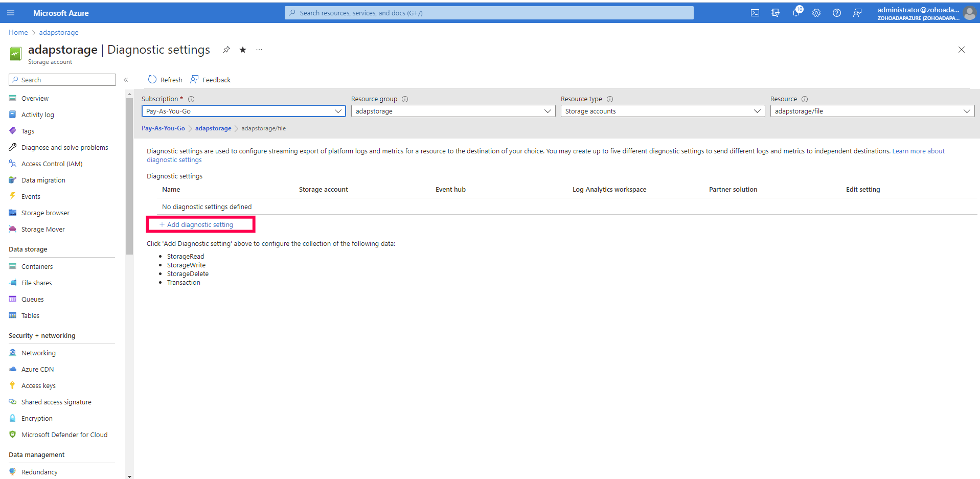Open Access keys settings
The image size is (980, 479).
38,385
